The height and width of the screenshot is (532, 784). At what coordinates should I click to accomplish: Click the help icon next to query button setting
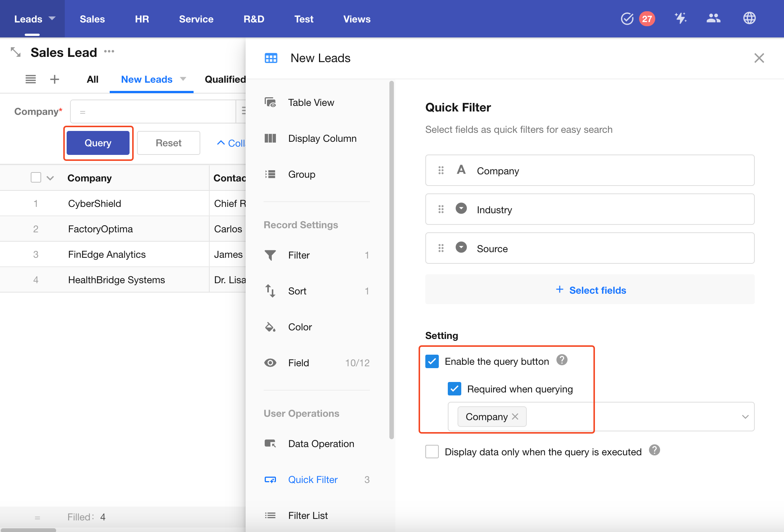[x=562, y=360]
